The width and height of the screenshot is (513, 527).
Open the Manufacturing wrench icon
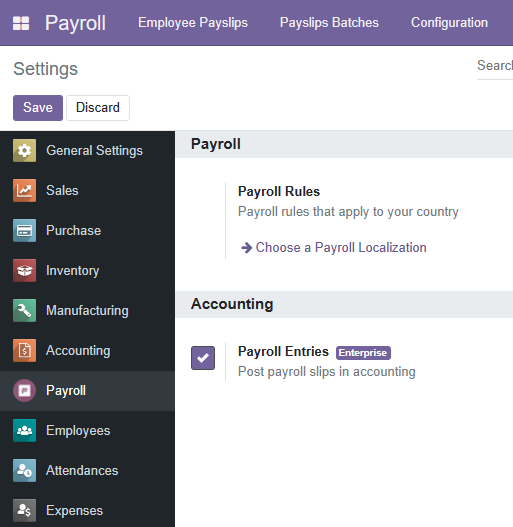click(x=25, y=311)
